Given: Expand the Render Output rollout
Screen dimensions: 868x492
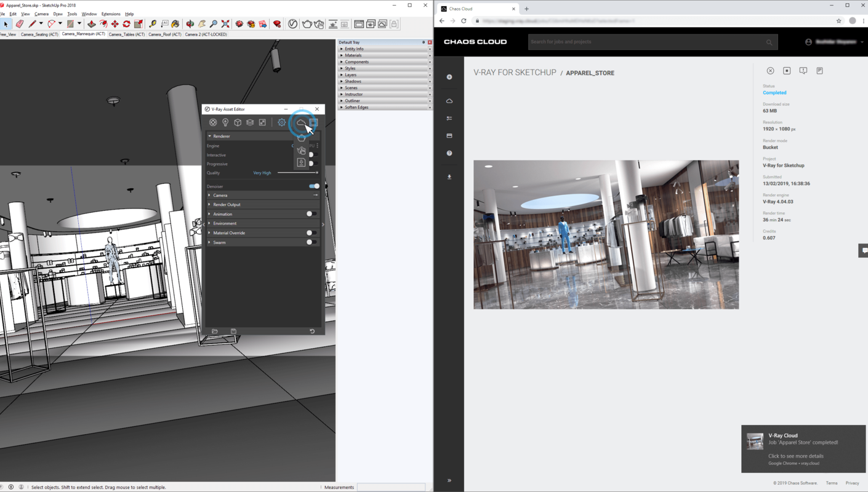Looking at the screenshot, I should [263, 204].
